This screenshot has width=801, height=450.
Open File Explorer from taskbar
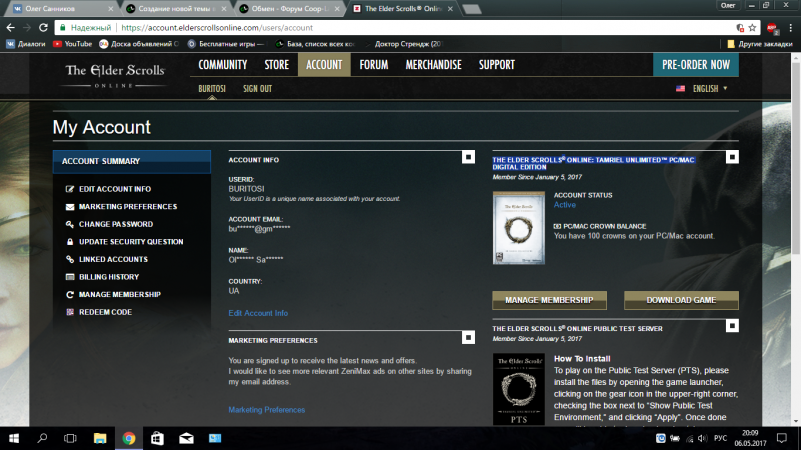point(100,438)
